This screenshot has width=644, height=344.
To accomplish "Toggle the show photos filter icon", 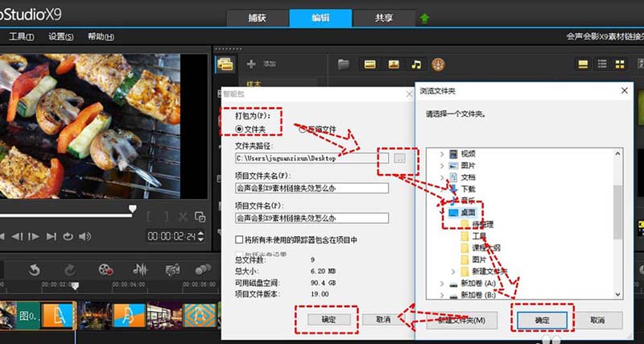I will 394,64.
